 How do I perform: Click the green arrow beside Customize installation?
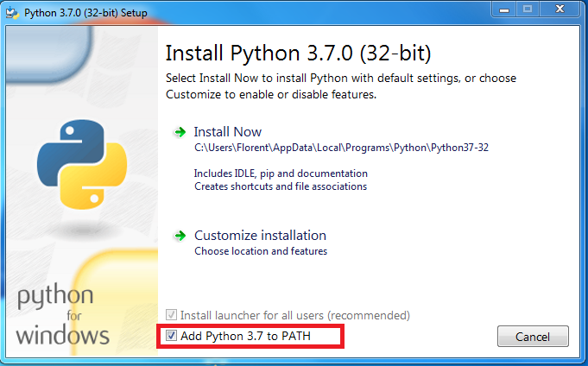point(180,236)
